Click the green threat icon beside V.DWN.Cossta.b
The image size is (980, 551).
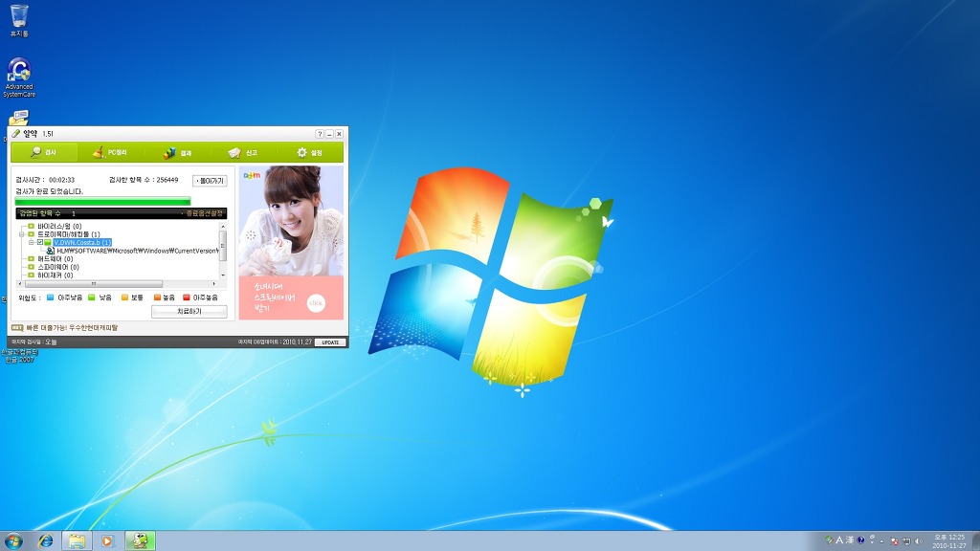coord(48,242)
